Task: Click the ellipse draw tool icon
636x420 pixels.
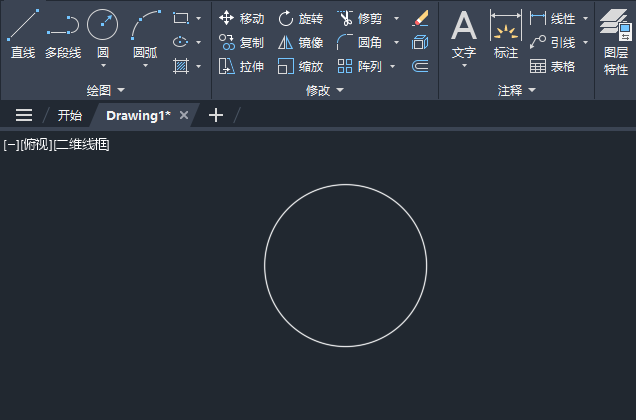Action: point(181,42)
